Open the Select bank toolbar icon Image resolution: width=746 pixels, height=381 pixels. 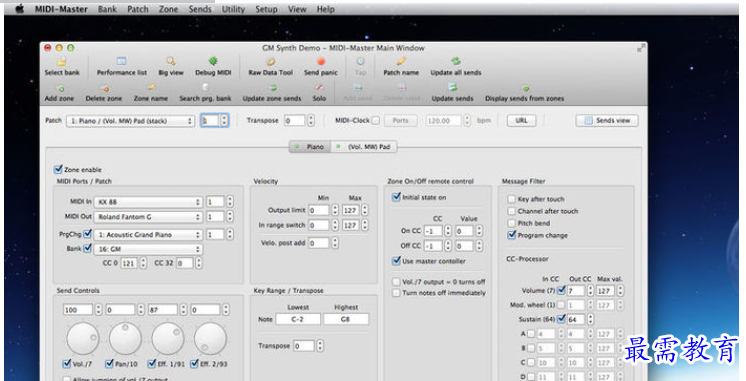coord(62,62)
